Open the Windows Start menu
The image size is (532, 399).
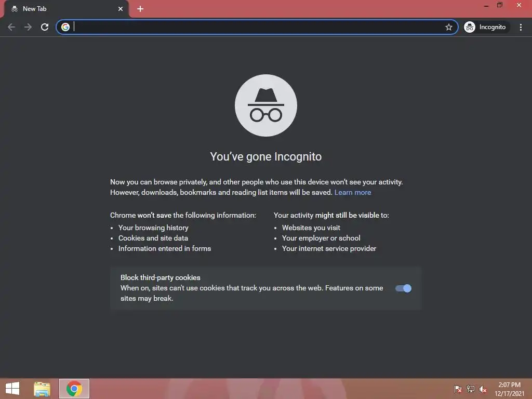pyautogui.click(x=12, y=389)
